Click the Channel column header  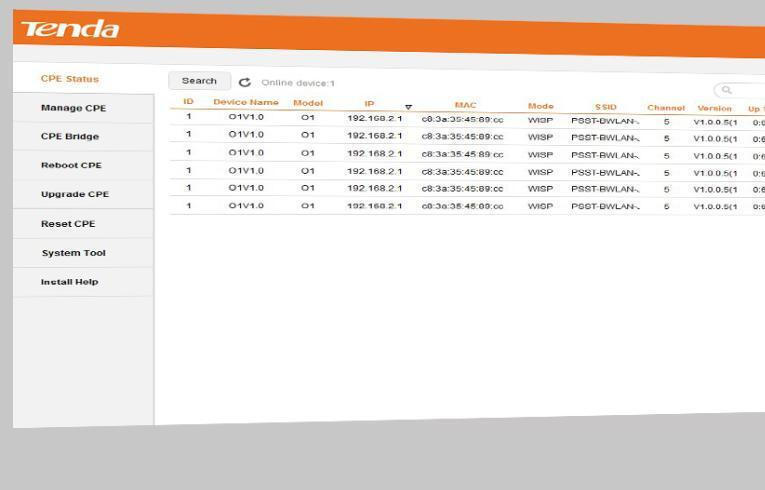666,108
